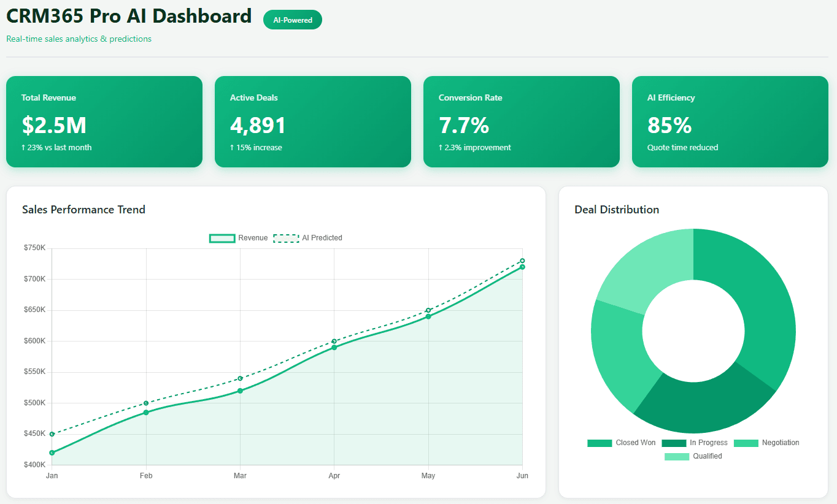Click the Conversion Rate card
The image size is (837, 504).
tap(522, 121)
